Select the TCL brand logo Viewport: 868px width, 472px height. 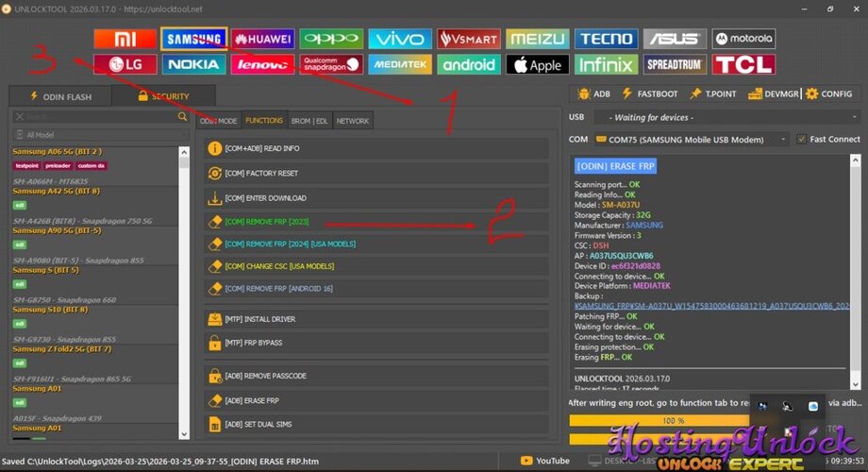743,64
